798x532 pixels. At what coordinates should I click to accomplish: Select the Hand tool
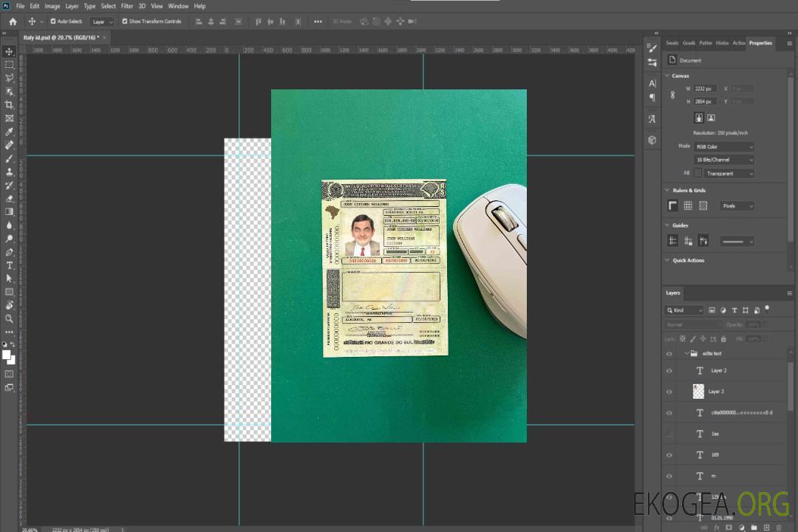[9, 305]
